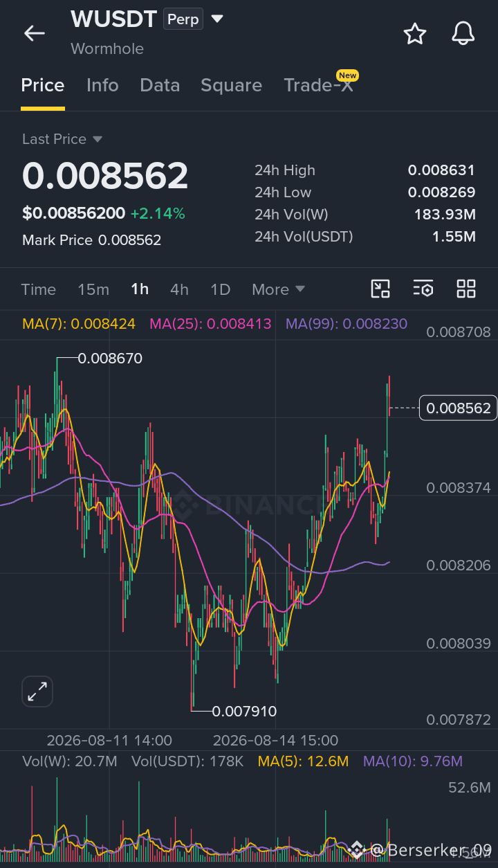Screen dimensions: 498x868
Task: Click the MA(7): 0.008424 indicator label
Action: tap(79, 323)
